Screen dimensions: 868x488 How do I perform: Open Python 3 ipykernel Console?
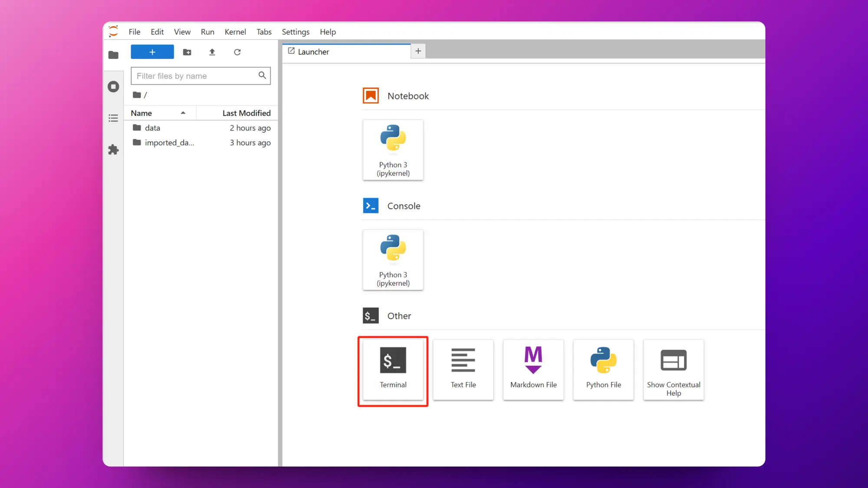coord(393,260)
